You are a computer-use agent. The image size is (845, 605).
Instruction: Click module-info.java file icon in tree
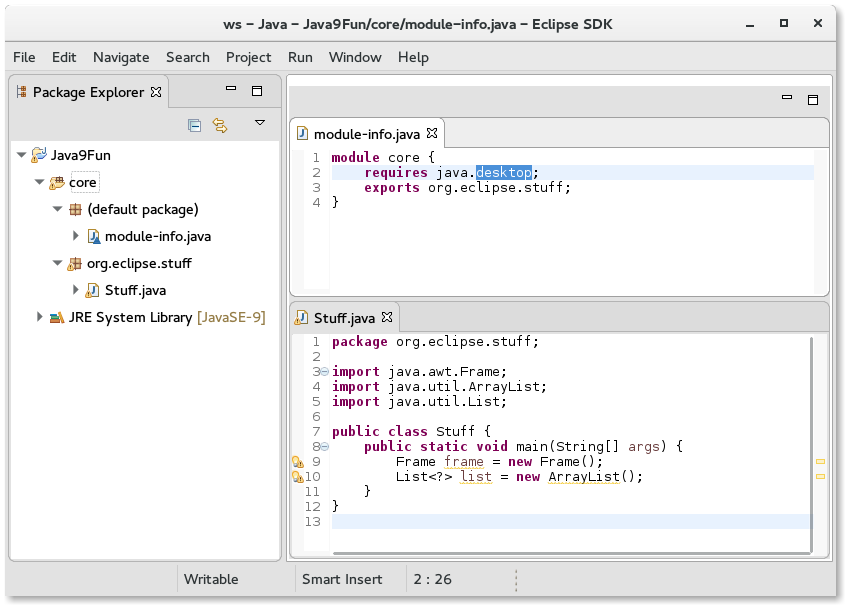[94, 237]
